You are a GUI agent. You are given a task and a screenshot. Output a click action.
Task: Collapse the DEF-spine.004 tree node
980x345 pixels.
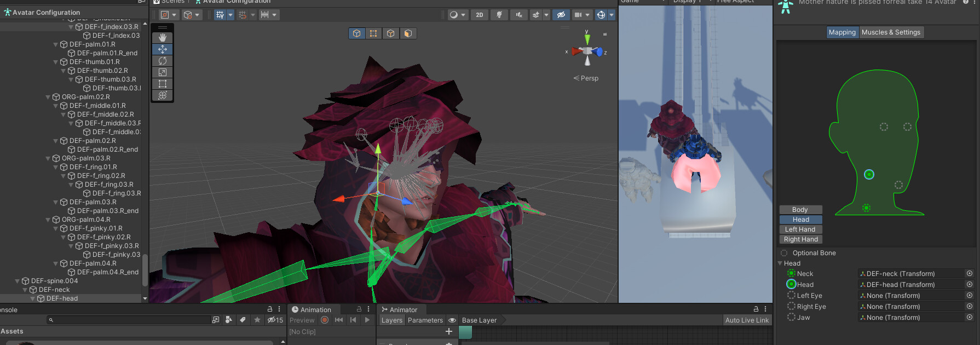17,281
